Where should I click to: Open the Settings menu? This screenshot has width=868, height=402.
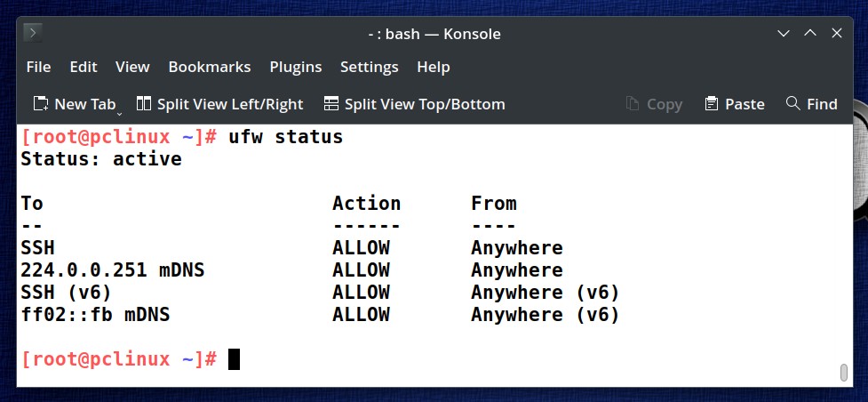click(x=370, y=67)
